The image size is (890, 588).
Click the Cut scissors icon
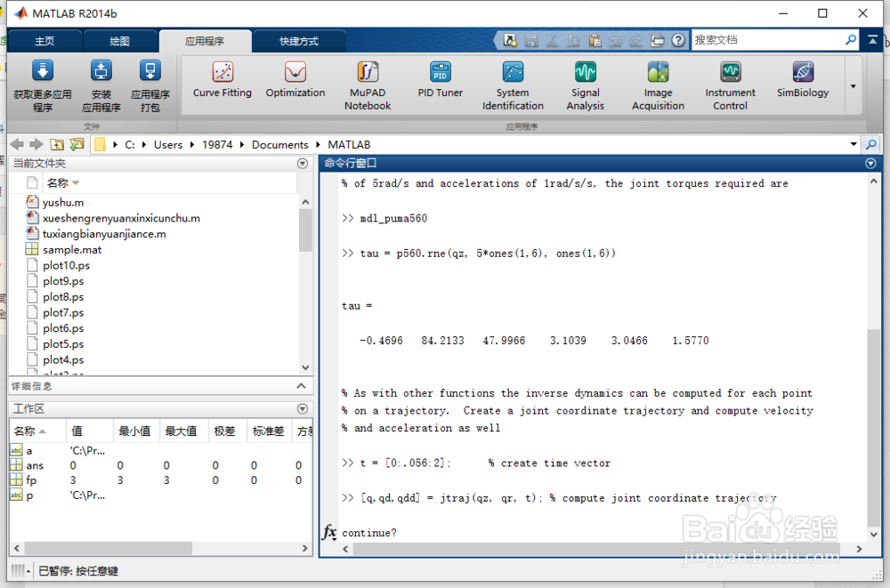point(553,40)
